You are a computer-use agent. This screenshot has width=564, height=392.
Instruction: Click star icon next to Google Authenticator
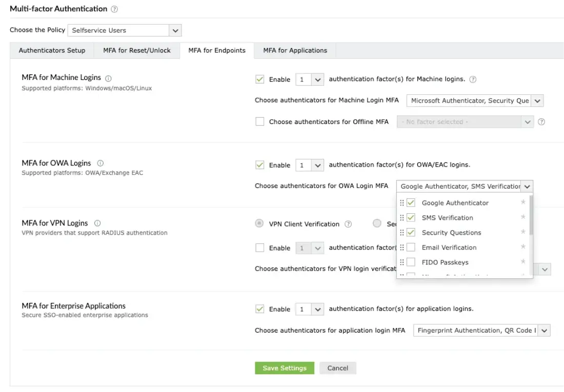point(523,202)
